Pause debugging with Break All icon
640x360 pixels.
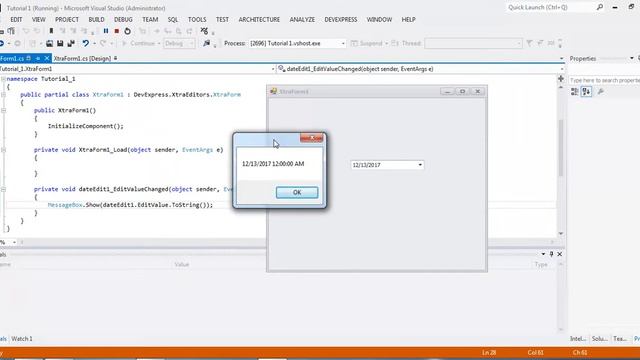pos(106,31)
